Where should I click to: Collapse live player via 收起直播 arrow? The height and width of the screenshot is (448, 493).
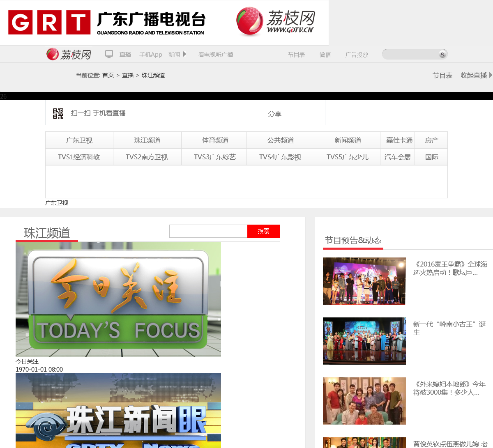[491, 75]
